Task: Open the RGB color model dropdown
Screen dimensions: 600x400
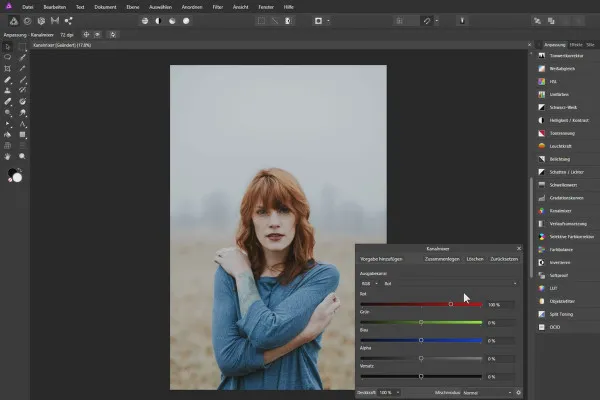Action: click(x=370, y=284)
